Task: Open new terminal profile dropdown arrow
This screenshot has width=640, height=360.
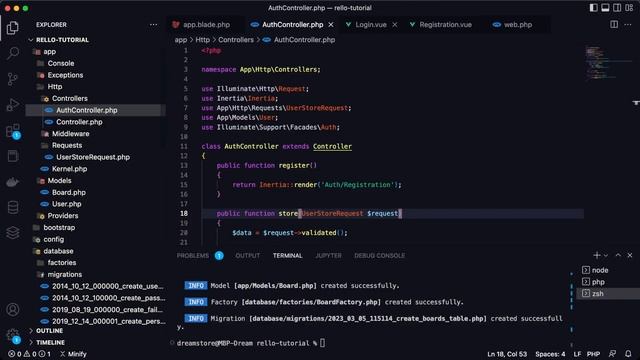Action: click(606, 256)
